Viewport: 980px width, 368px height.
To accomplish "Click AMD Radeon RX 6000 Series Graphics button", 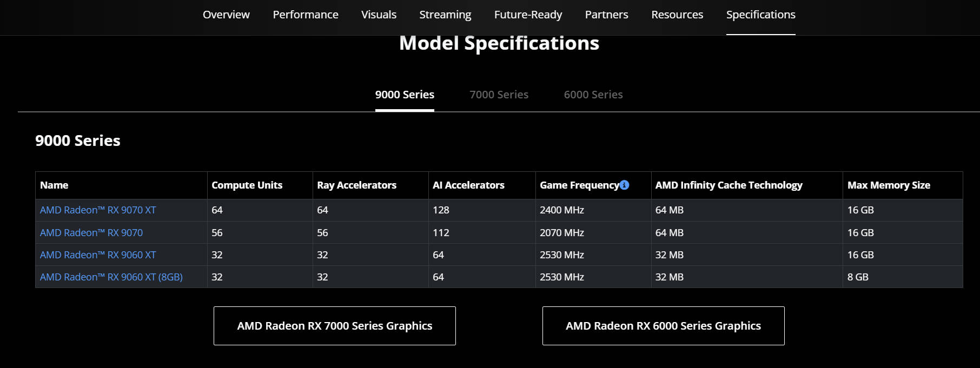I will click(664, 326).
